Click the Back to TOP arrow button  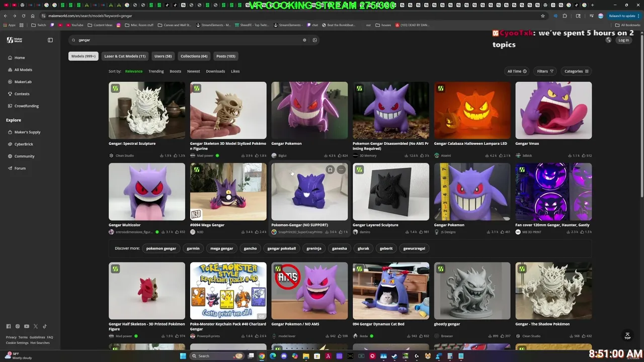click(627, 335)
